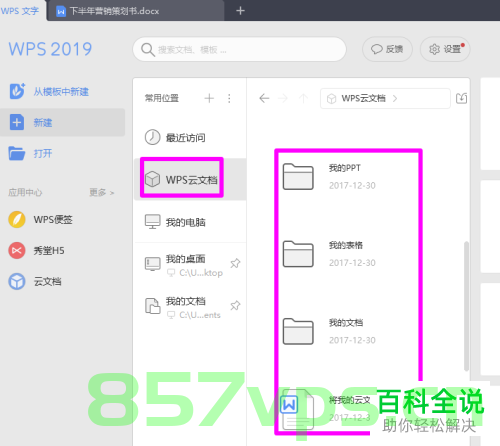Screen dimensions: 500x446
Task: Add a common location with the plus icon
Action: [x=209, y=98]
